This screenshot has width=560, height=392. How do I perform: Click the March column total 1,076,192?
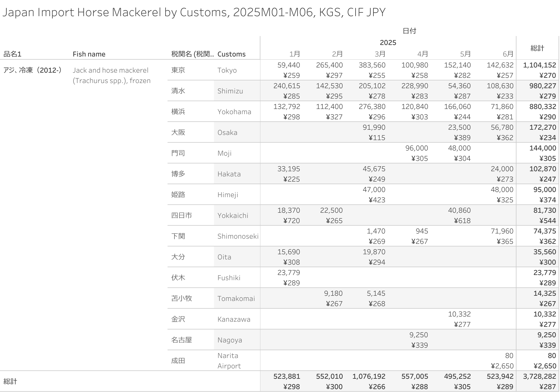[369, 376]
